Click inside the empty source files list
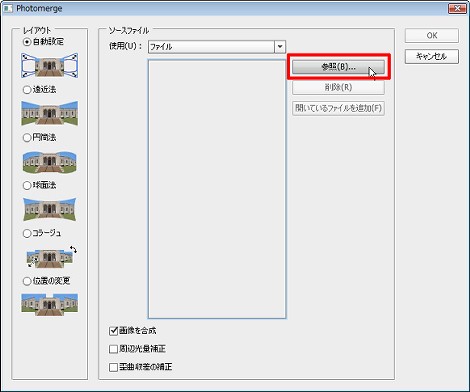 (217, 189)
